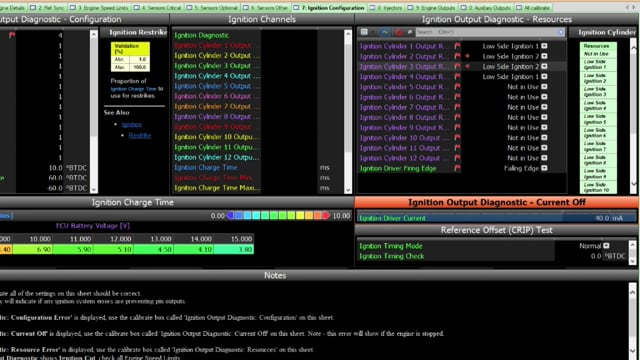Viewport: 640px width, 360px height.
Task: Switch to the 5: Sensors Optional tab
Action: click(212, 8)
